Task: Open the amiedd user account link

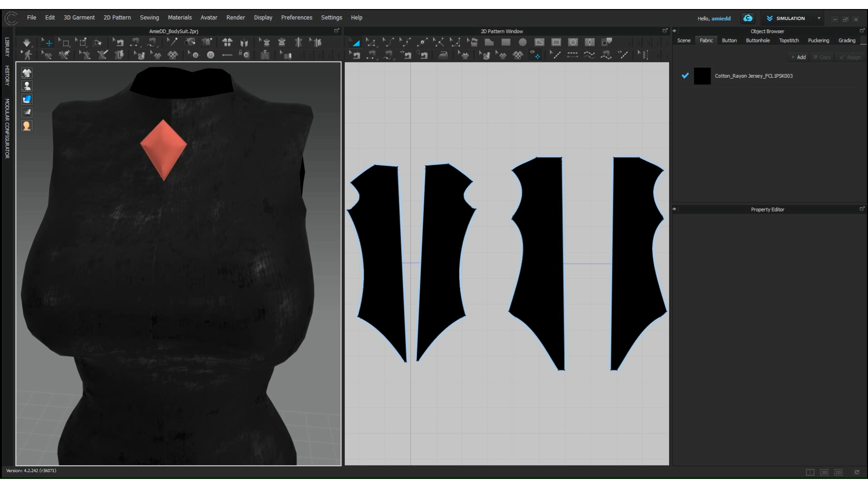Action: [x=721, y=19]
